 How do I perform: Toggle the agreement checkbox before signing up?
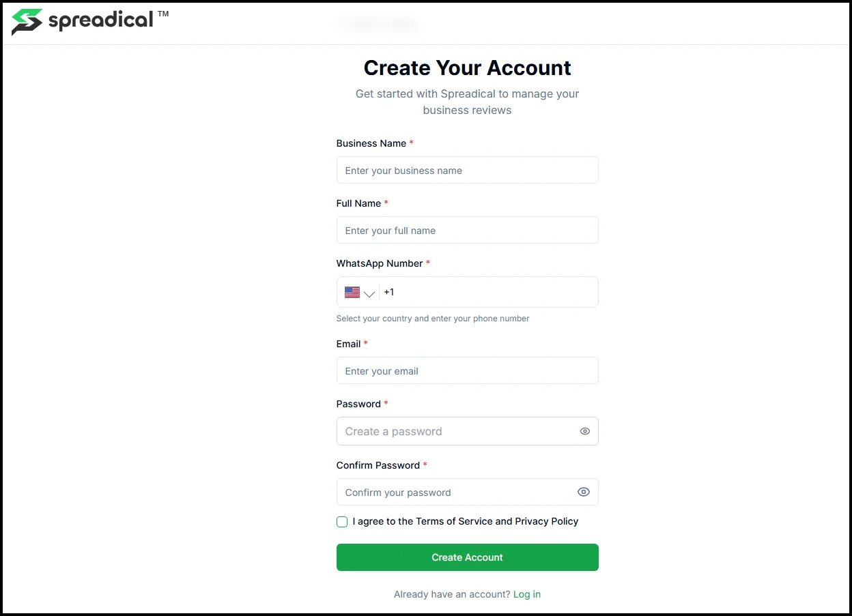pyautogui.click(x=341, y=521)
